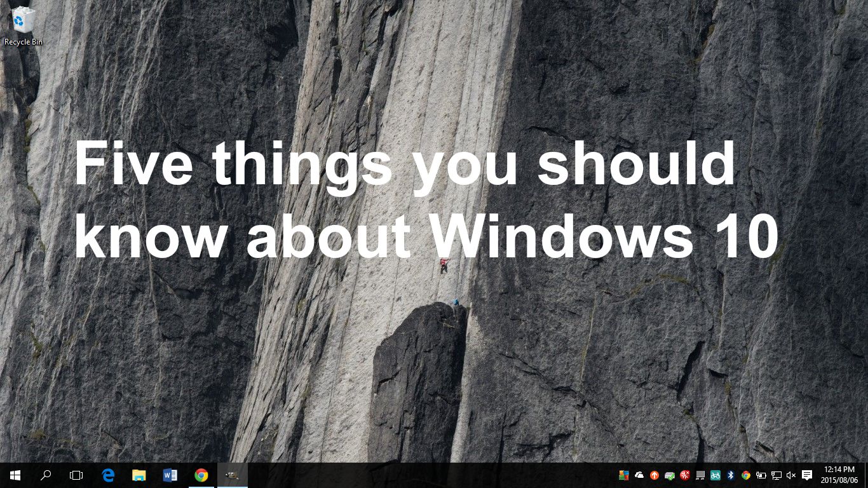Open Task View from the taskbar
This screenshot has width=868, height=488.
click(x=76, y=475)
